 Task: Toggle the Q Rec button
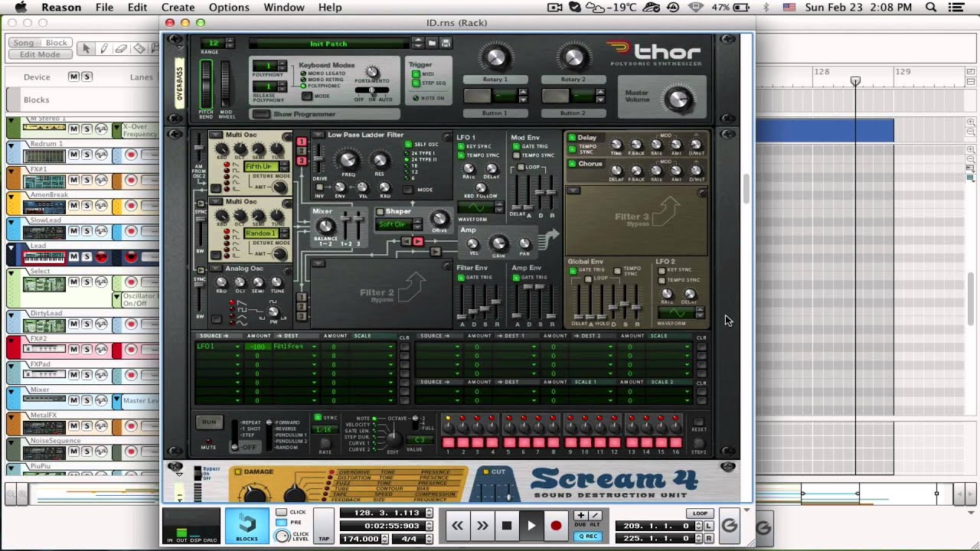pyautogui.click(x=588, y=536)
